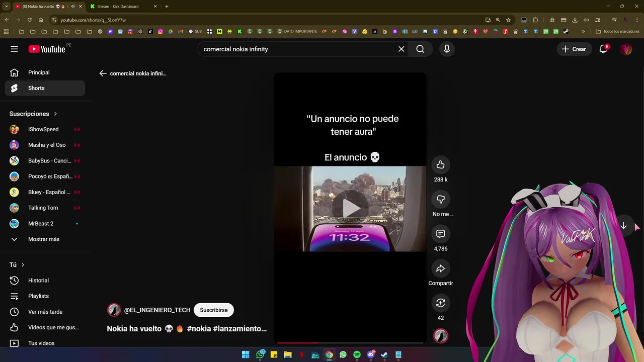
Task: Open the Pocoyó subscription channel
Action: (x=45, y=176)
